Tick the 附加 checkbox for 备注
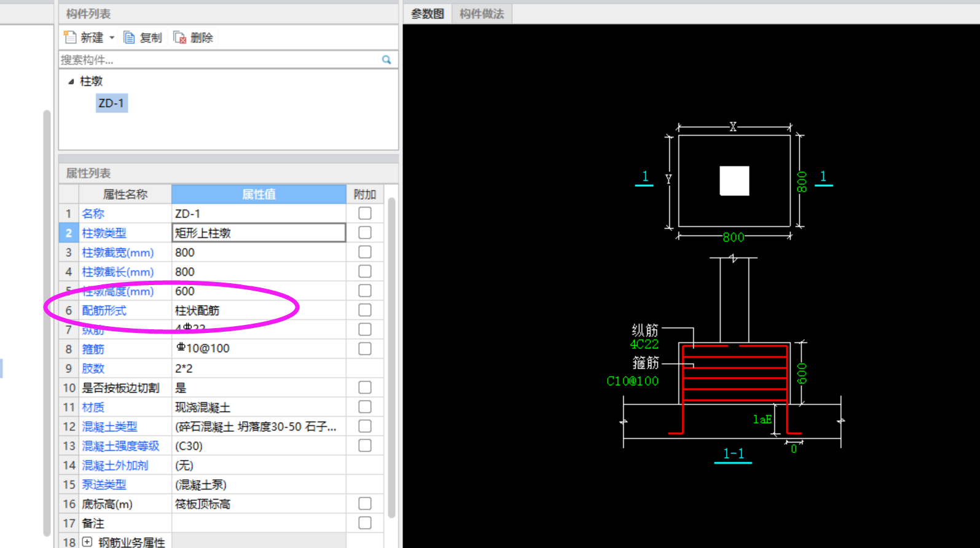 (365, 523)
